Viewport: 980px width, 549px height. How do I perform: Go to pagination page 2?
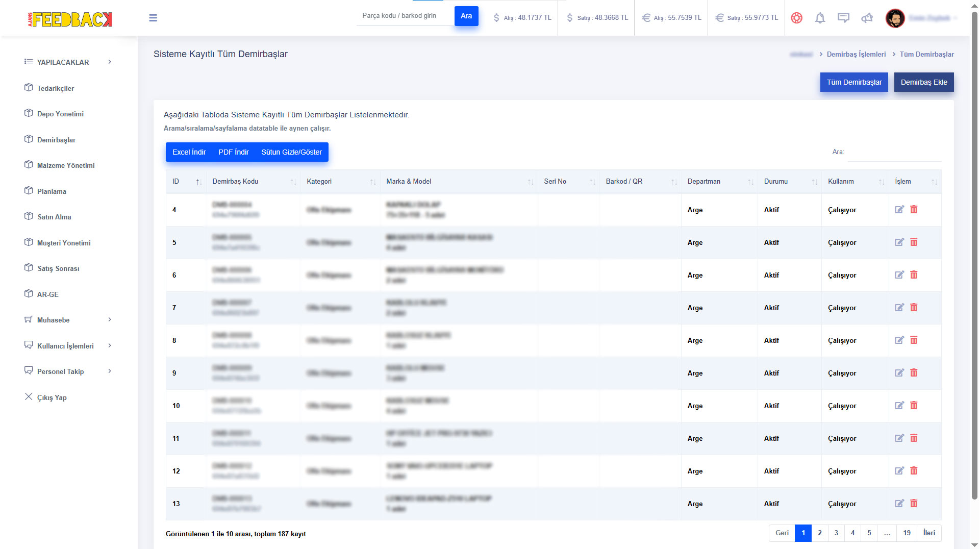(x=820, y=533)
